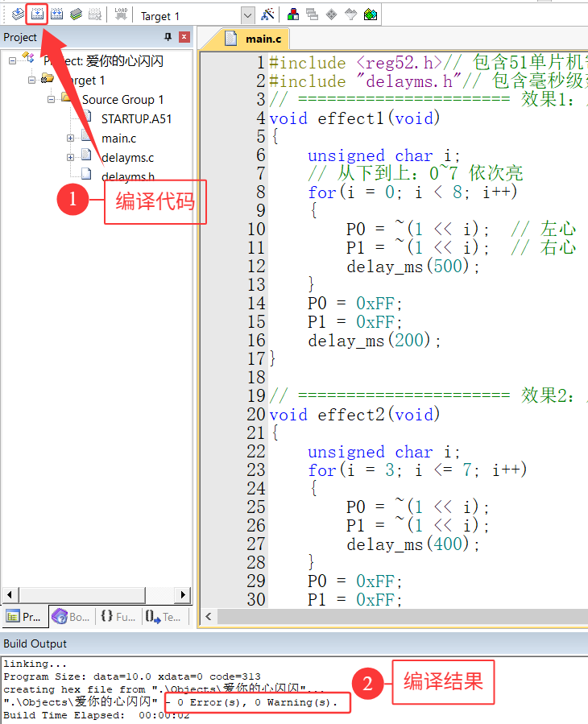588x724 pixels.
Task: Click the "Program Size: data=10.0" output line
Action: point(132,676)
